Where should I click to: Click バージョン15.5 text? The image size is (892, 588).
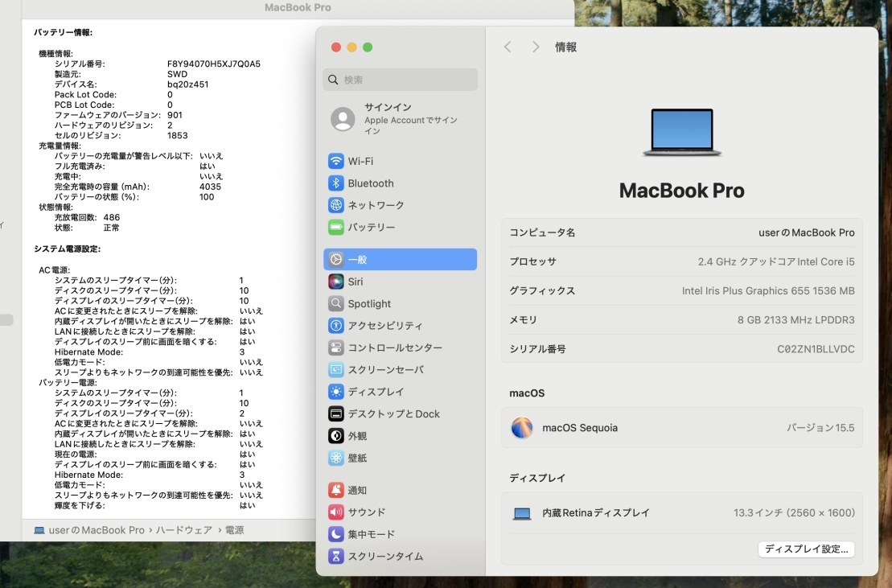coord(820,428)
